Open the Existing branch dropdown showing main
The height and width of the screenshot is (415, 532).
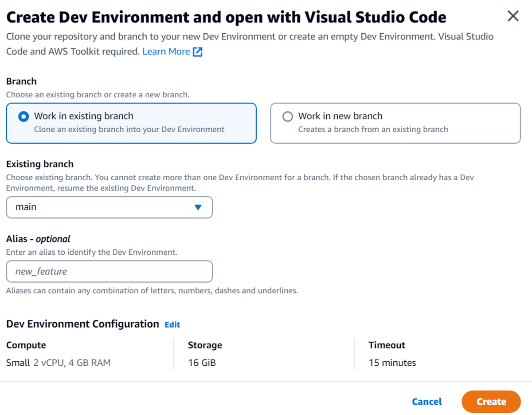click(109, 207)
